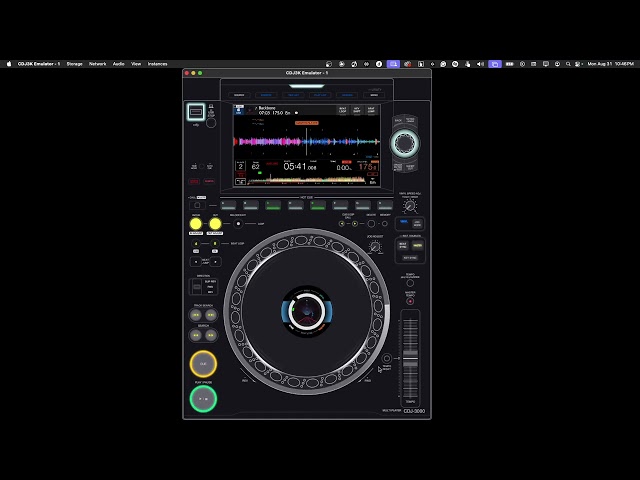Click the CUE/LOOP CALL left arrow
This screenshot has width=640, height=480.
(x=342, y=224)
